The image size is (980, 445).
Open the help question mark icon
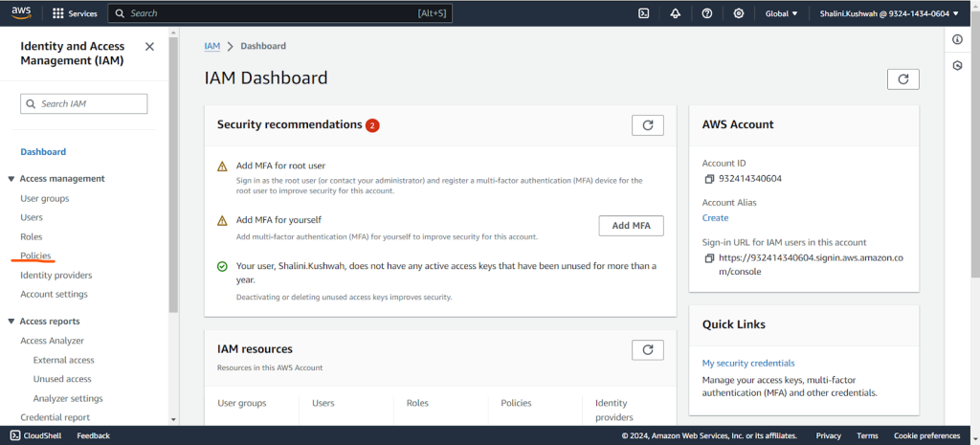tap(707, 13)
